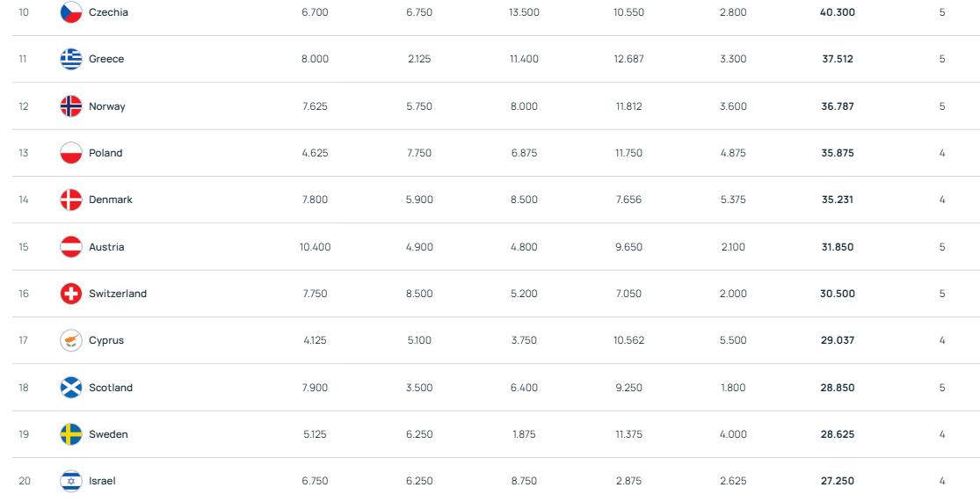Image resolution: width=980 pixels, height=502 pixels.
Task: Click the Switzerland flag icon
Action: click(x=71, y=294)
